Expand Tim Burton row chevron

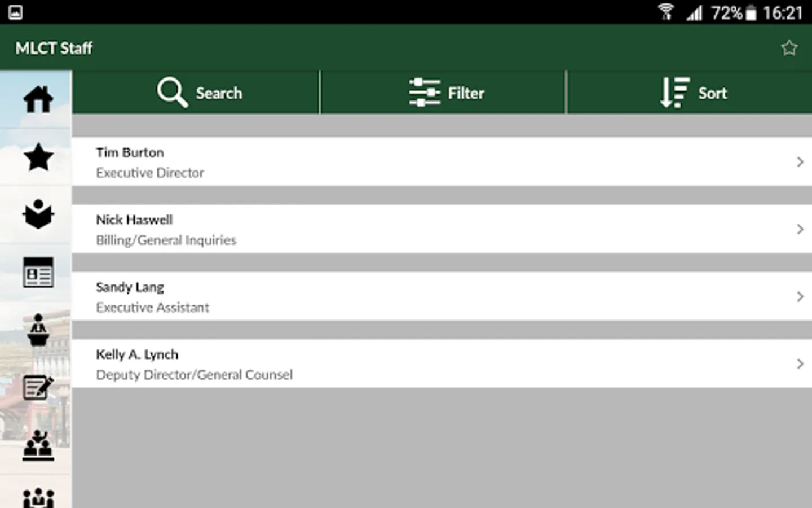pyautogui.click(x=800, y=162)
